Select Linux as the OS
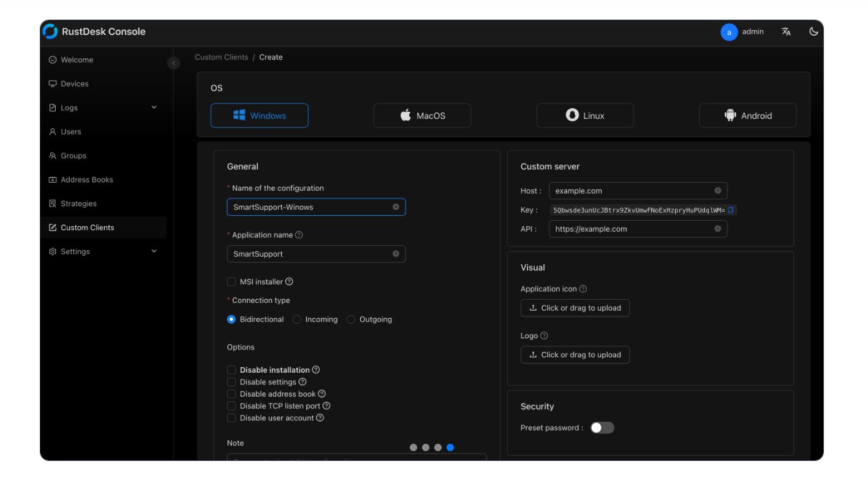This screenshot has width=868, height=483. pyautogui.click(x=585, y=115)
